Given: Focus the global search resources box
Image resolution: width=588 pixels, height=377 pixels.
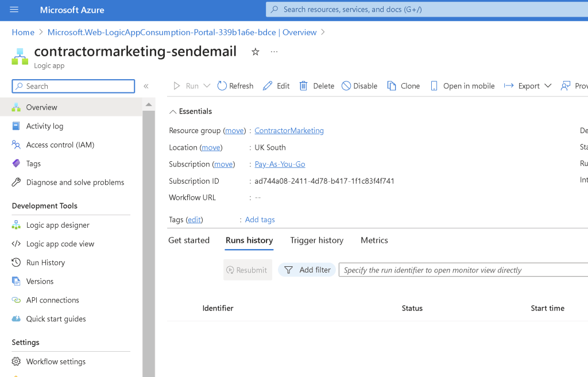Looking at the screenshot, I should [427, 9].
